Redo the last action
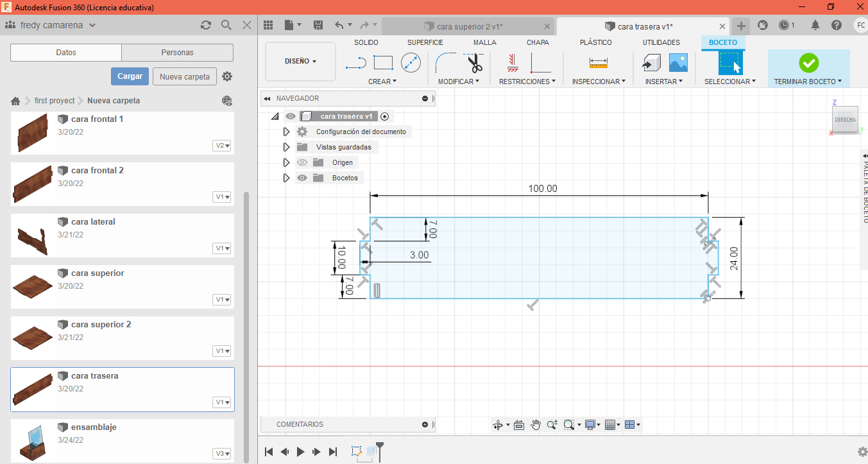Image resolution: width=868 pixels, height=464 pixels. (365, 25)
